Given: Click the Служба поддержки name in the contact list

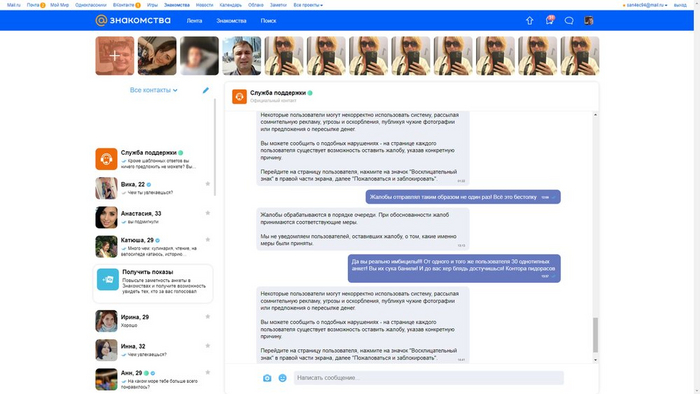Looking at the screenshot, I should [x=149, y=153].
